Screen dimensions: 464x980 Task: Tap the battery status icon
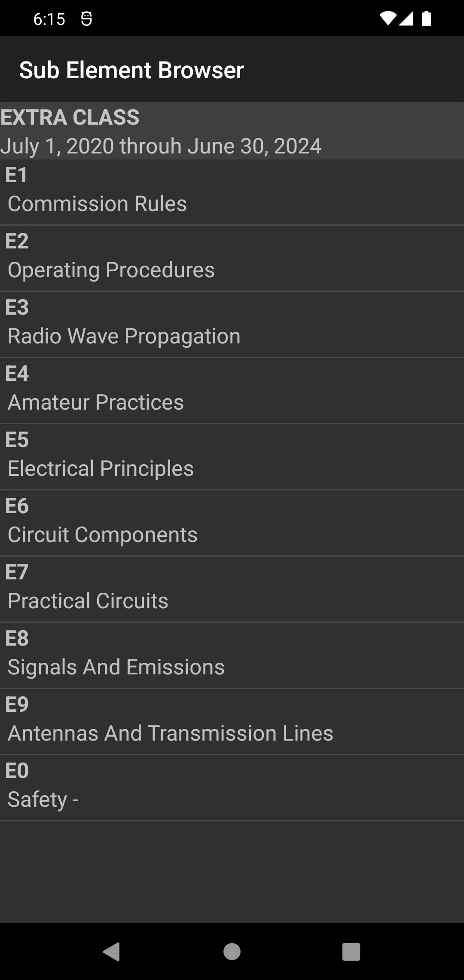coord(426,18)
